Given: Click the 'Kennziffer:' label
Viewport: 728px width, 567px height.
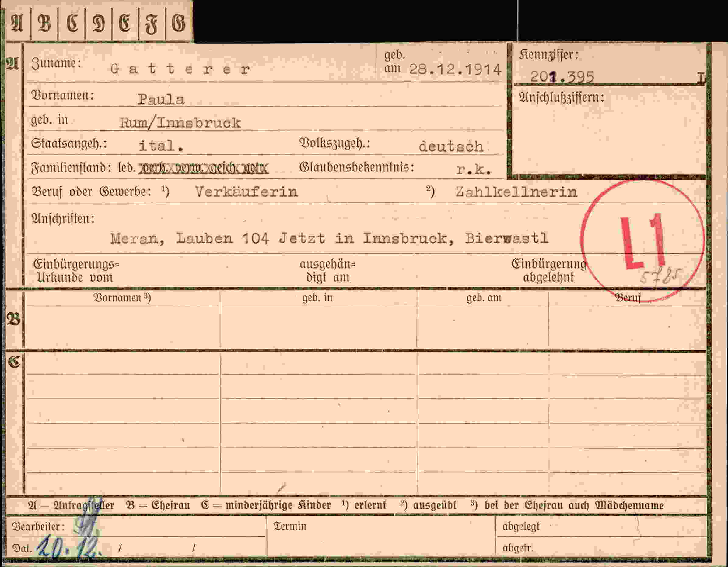Looking at the screenshot, I should [549, 55].
